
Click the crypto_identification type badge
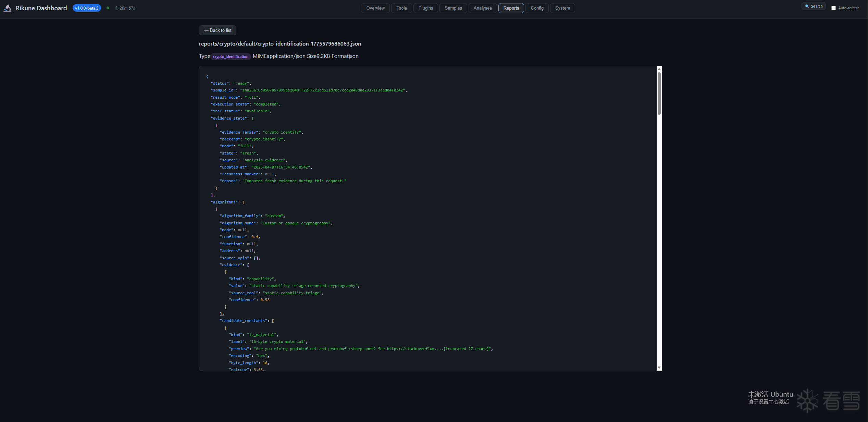point(231,57)
